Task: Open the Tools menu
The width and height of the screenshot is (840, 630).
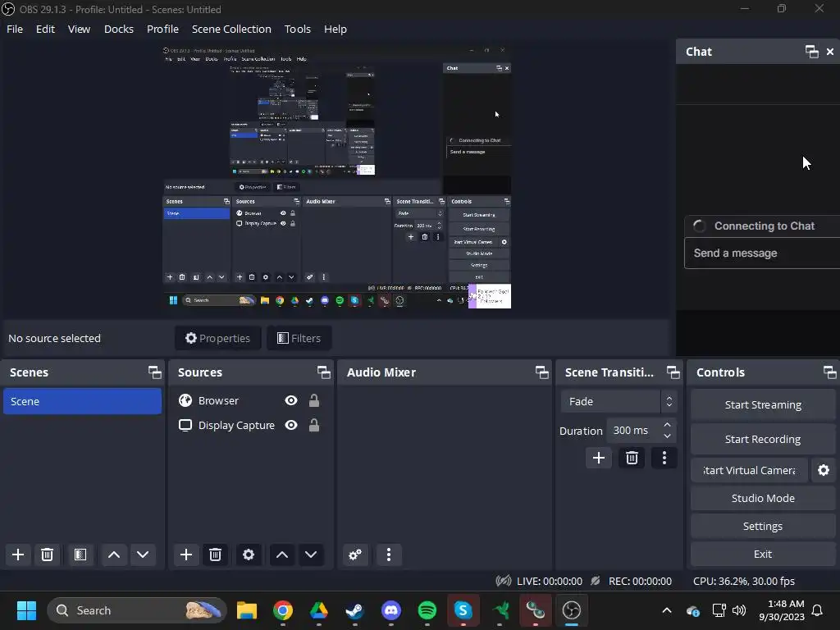Action: [297, 29]
